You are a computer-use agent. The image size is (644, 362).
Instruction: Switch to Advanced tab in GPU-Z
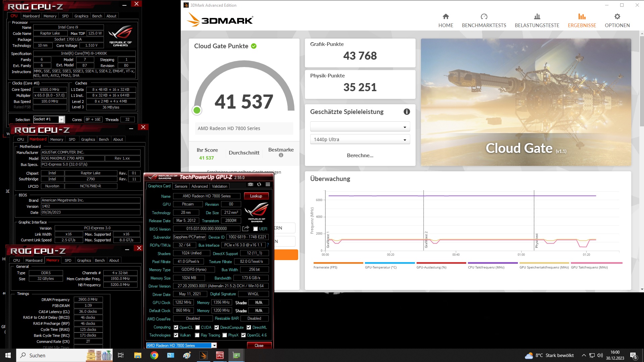200,186
